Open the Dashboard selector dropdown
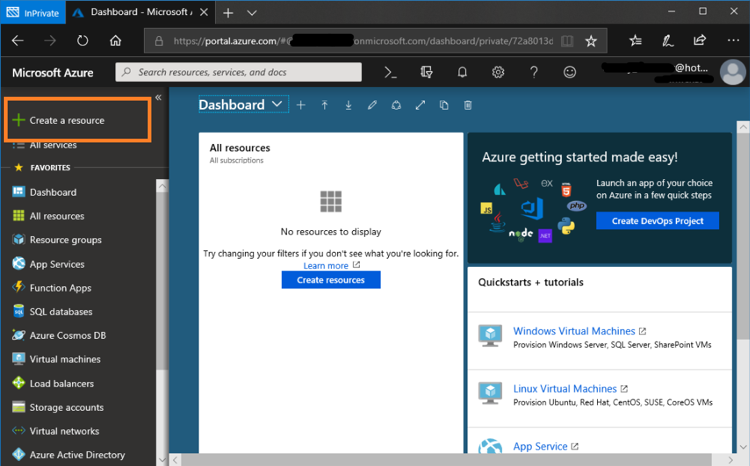This screenshot has height=466, width=750. (243, 105)
